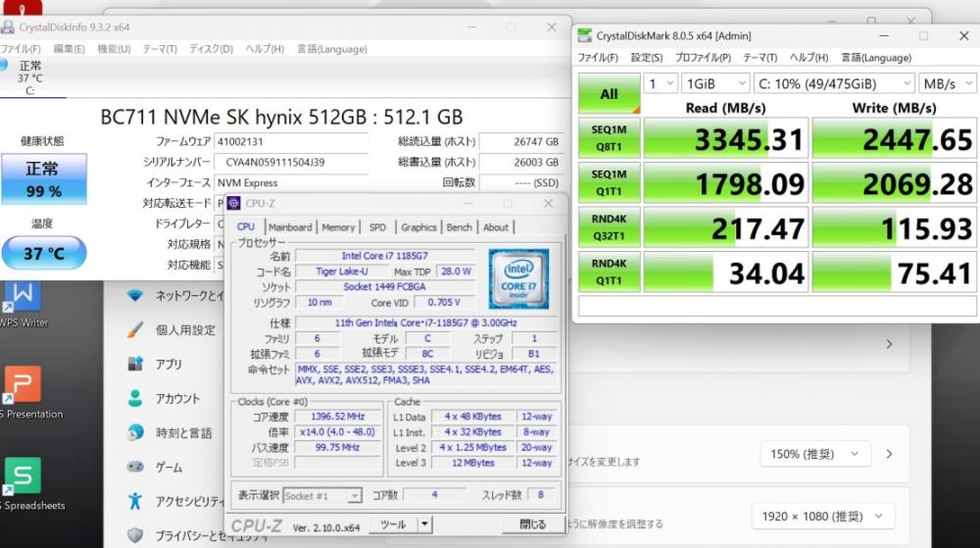
Task: Close the CPU-Z window
Action: pos(548,204)
